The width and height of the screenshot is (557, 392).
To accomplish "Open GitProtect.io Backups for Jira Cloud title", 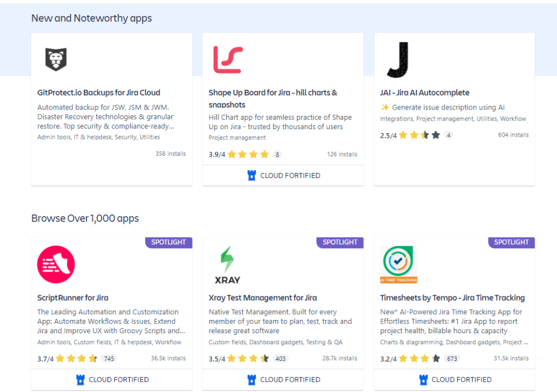I will click(99, 93).
